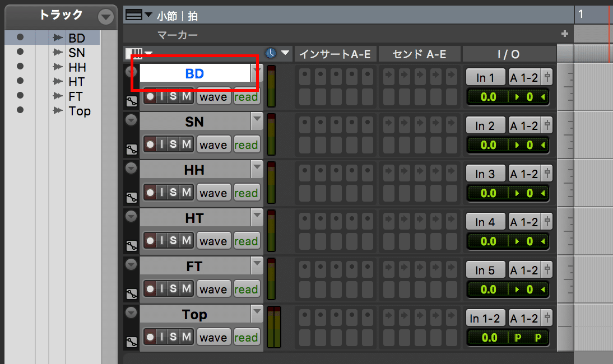
Task: Select SN in the track list
Action: pos(77,53)
